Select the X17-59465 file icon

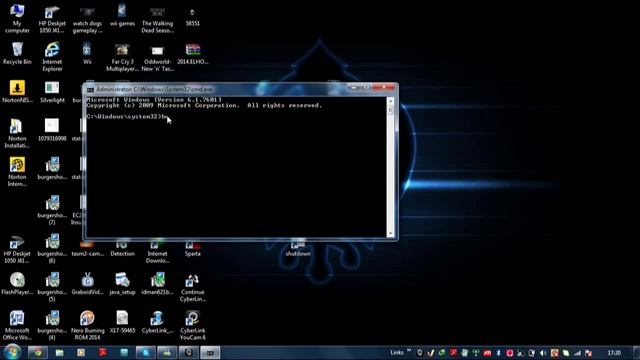pyautogui.click(x=122, y=322)
